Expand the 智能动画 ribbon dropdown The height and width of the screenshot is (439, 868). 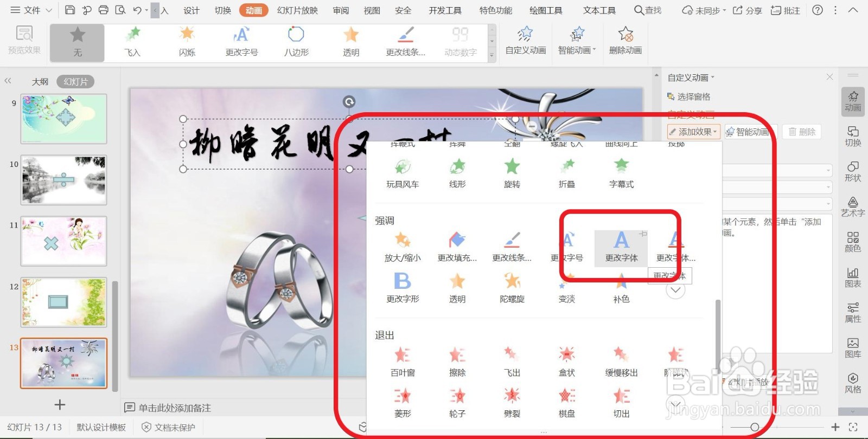[x=577, y=41]
